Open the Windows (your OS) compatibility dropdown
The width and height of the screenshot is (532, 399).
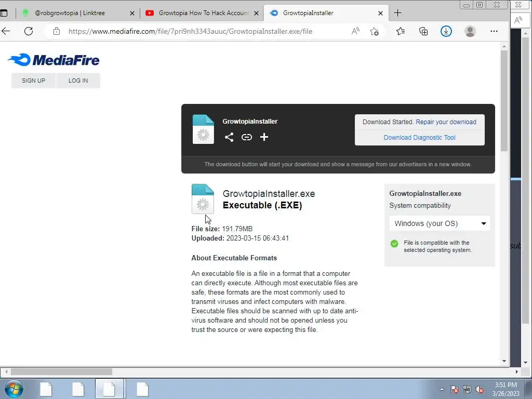440,223
